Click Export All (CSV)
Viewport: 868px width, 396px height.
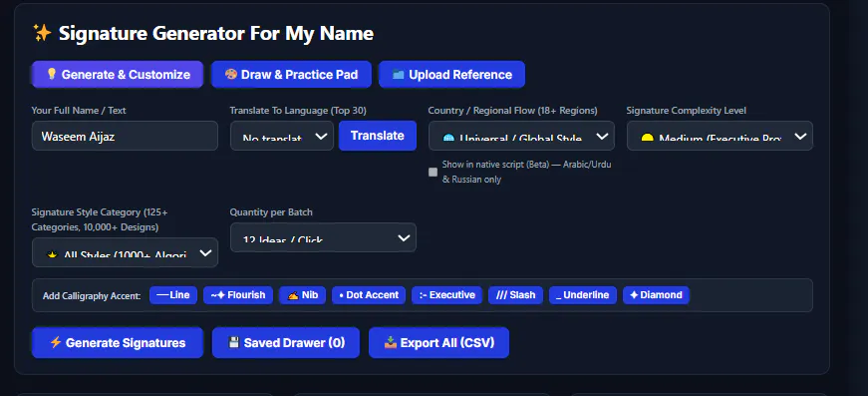pos(438,343)
